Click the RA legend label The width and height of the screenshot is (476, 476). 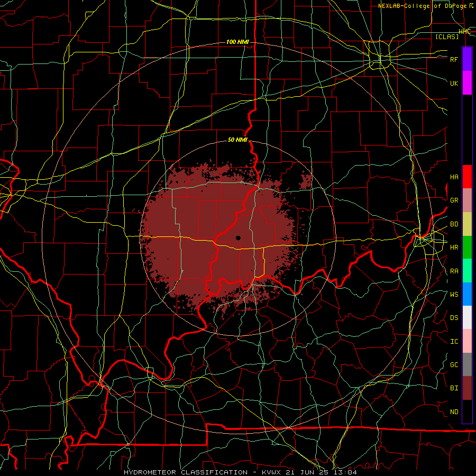(454, 271)
